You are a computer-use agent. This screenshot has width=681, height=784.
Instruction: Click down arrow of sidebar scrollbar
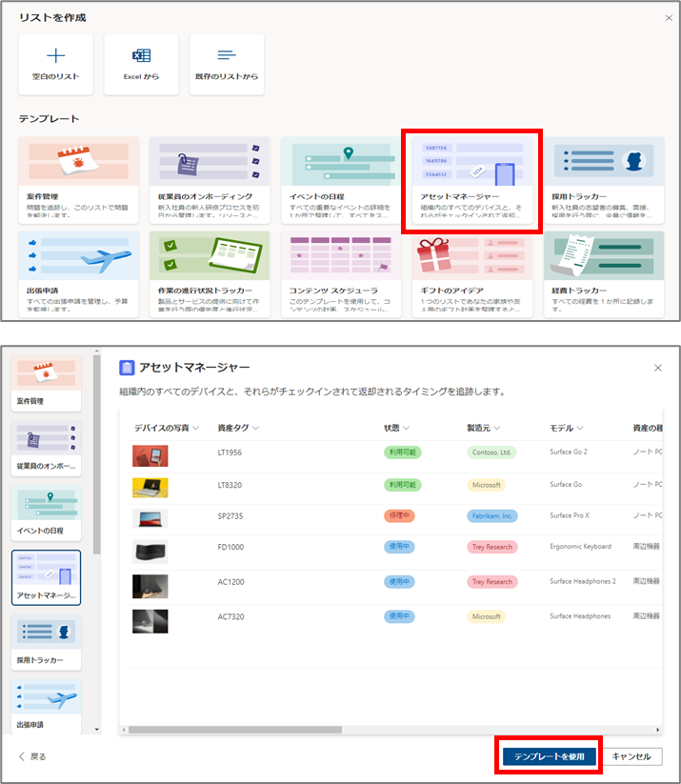97,730
